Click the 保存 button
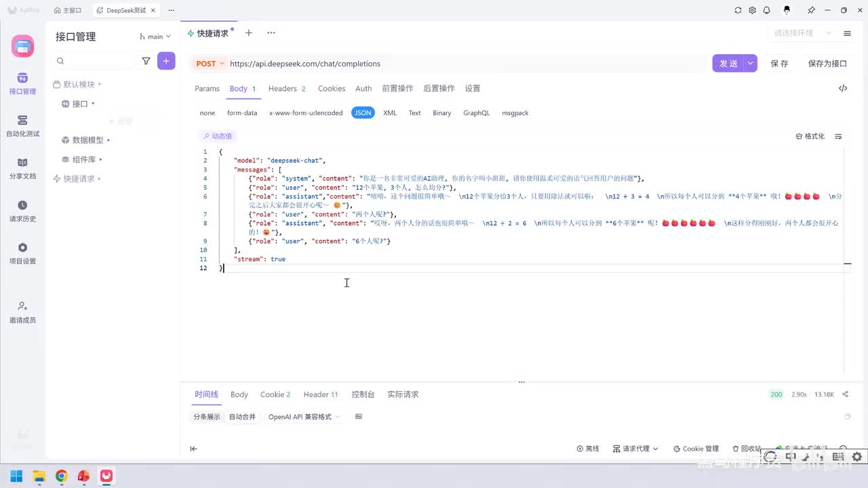Image resolution: width=868 pixels, height=488 pixels. click(780, 64)
